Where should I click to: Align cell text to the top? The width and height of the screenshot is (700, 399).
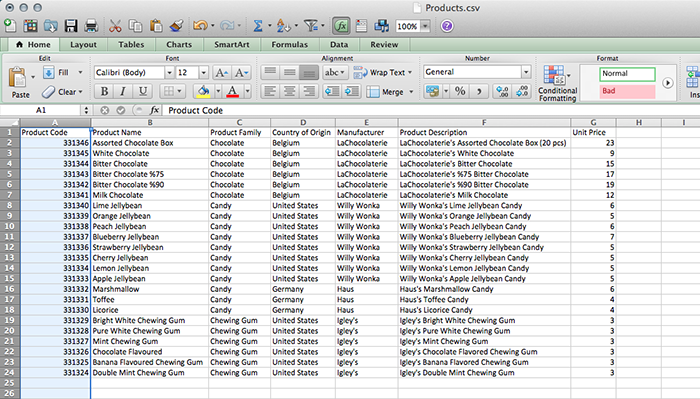(270, 72)
